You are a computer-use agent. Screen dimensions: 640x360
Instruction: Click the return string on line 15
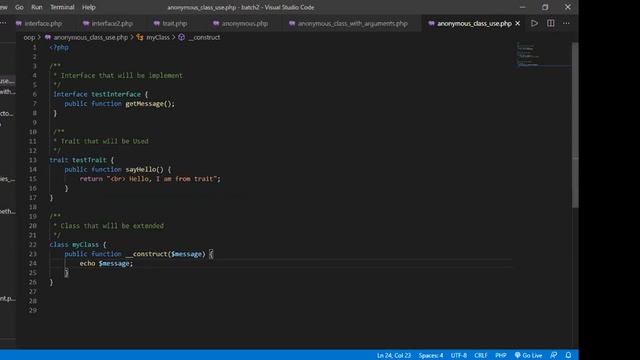pyautogui.click(x=163, y=179)
